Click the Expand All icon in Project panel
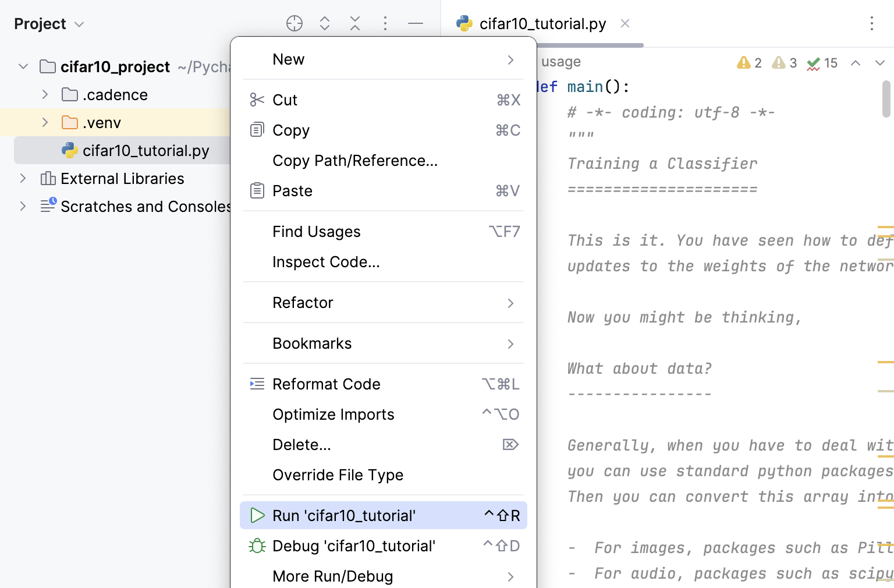 coord(325,23)
